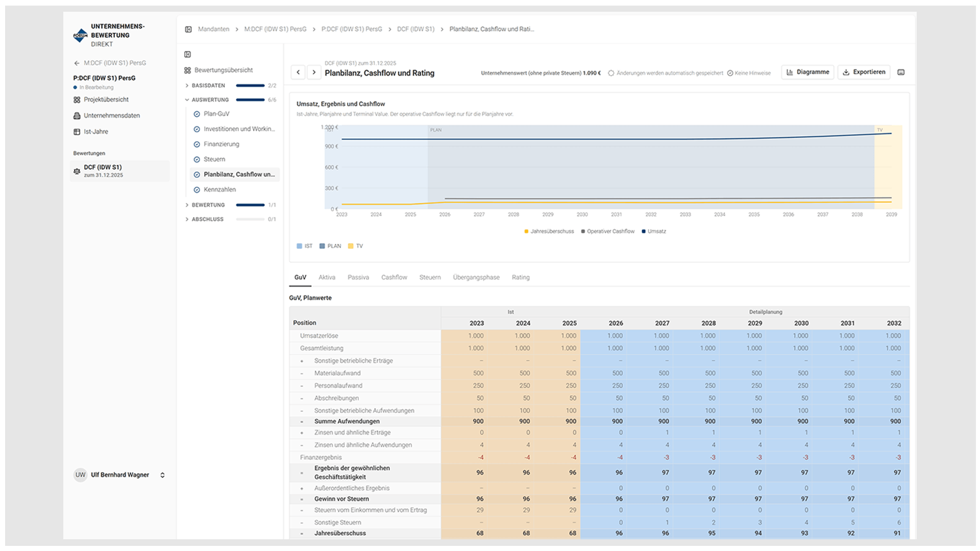Click check icon next to Finanzierung
Viewport: 980px width, 551px height.
pos(197,144)
